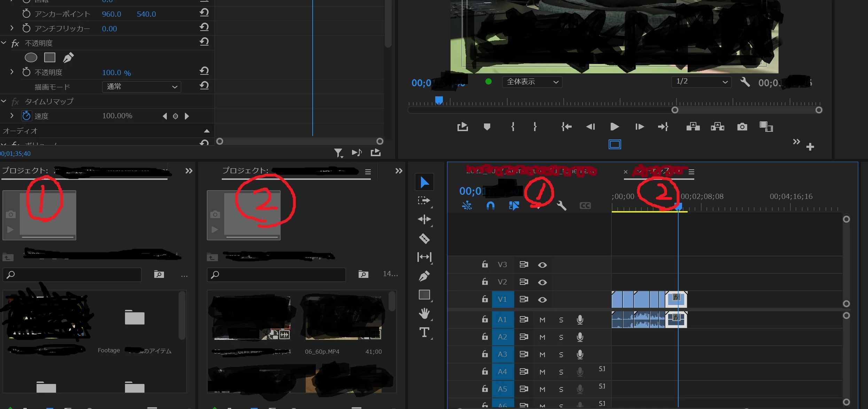Open the second timeline sequence tab
The width and height of the screenshot is (868, 409).
658,171
